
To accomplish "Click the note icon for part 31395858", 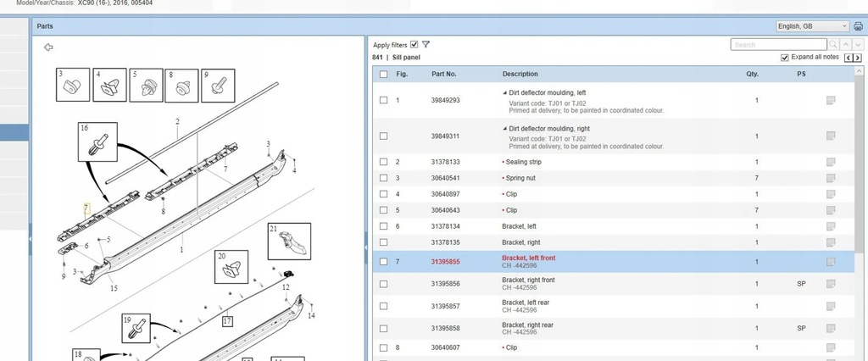I will tap(831, 328).
